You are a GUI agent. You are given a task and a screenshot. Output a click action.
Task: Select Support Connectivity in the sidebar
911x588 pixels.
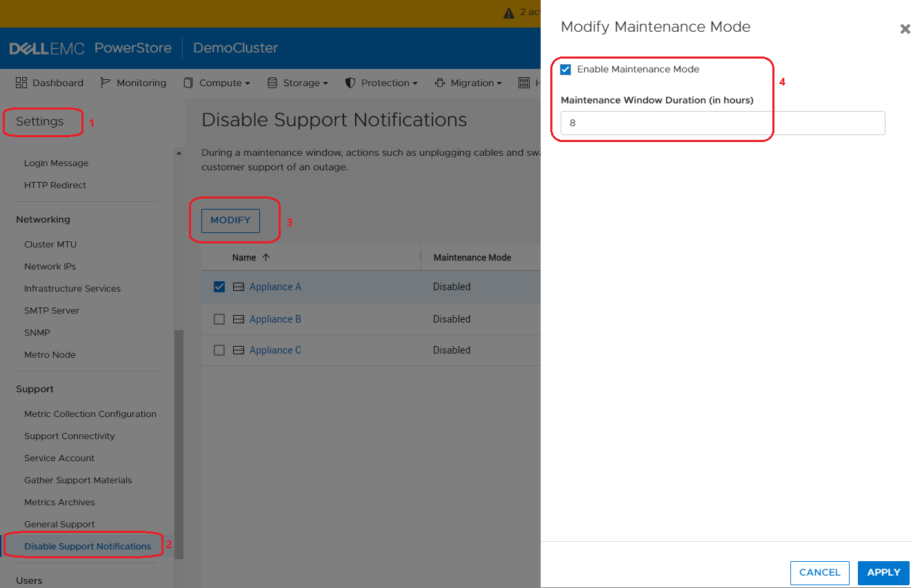69,436
